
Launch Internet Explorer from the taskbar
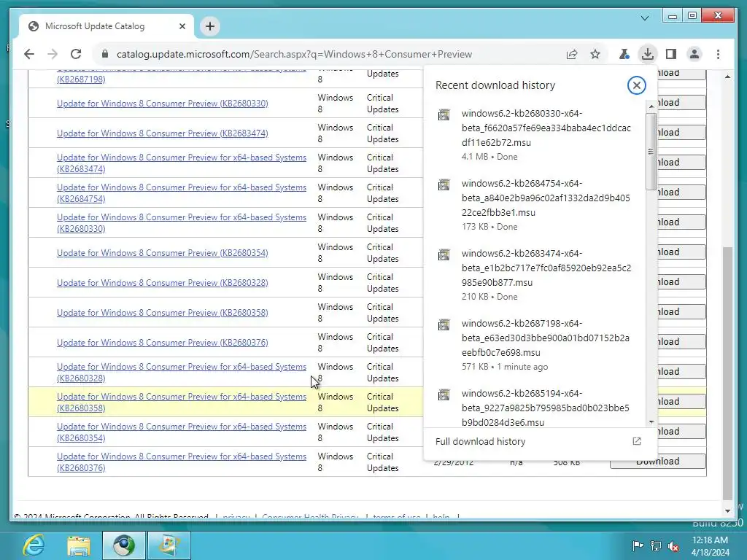click(x=34, y=545)
